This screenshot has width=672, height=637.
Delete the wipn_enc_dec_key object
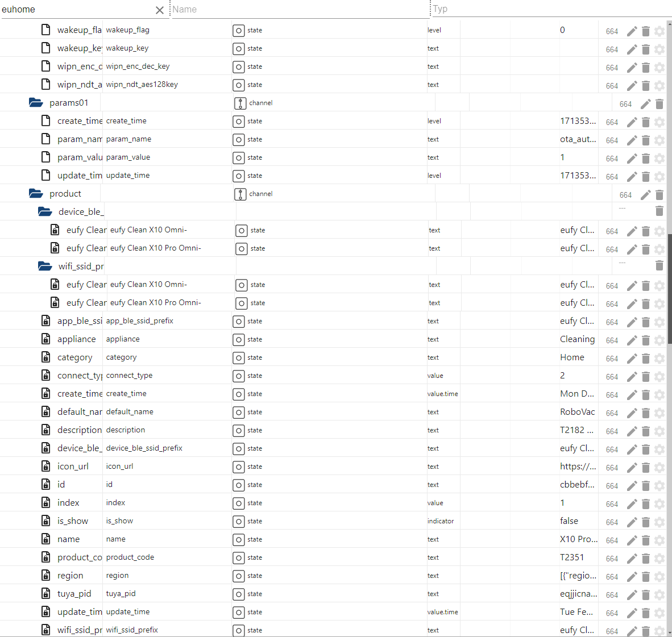pos(646,68)
